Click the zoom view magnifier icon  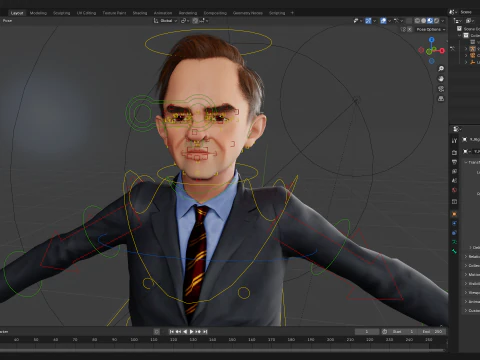[441, 69]
